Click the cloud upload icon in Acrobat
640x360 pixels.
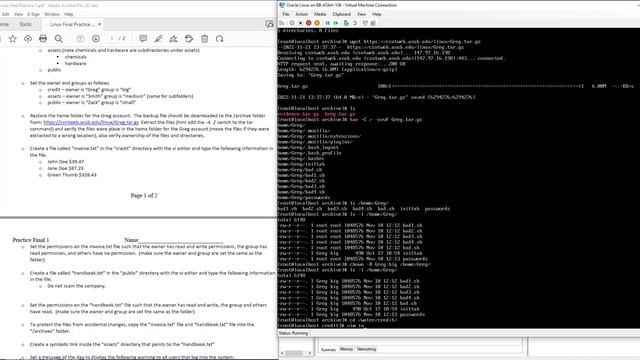coord(28,39)
